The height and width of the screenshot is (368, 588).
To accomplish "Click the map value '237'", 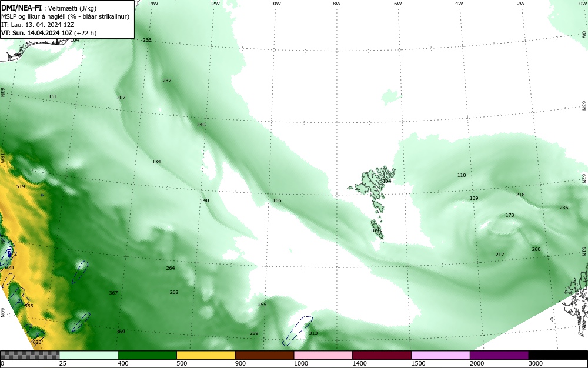I will coord(167,81).
